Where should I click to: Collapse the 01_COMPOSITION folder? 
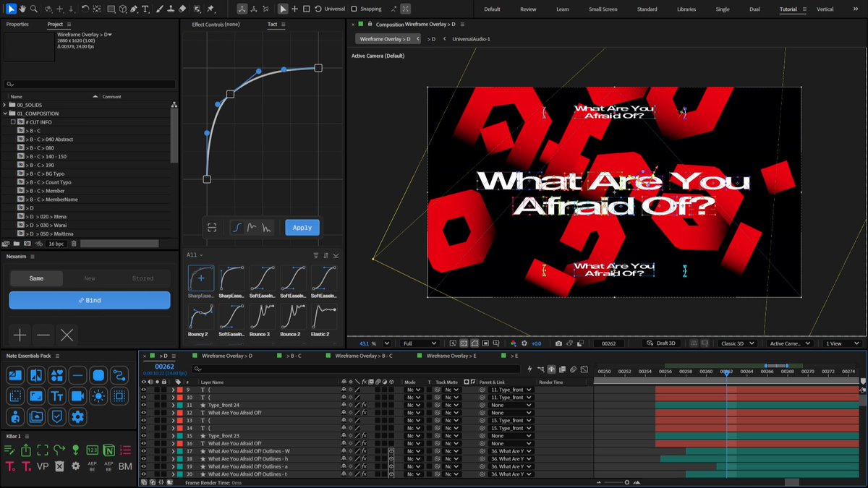5,114
